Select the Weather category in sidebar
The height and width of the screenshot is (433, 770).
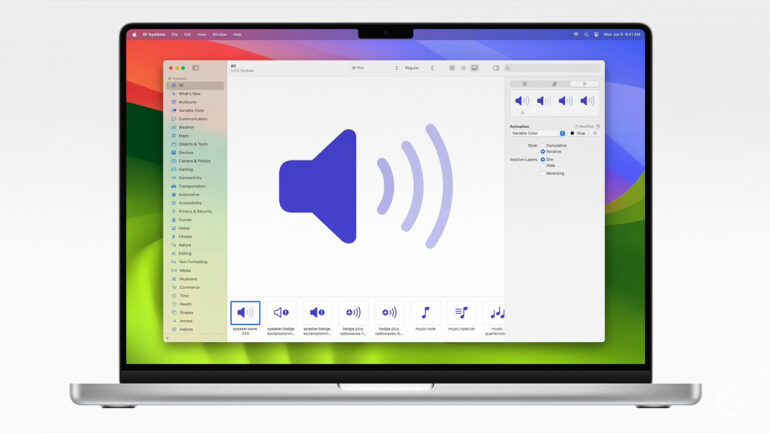186,127
